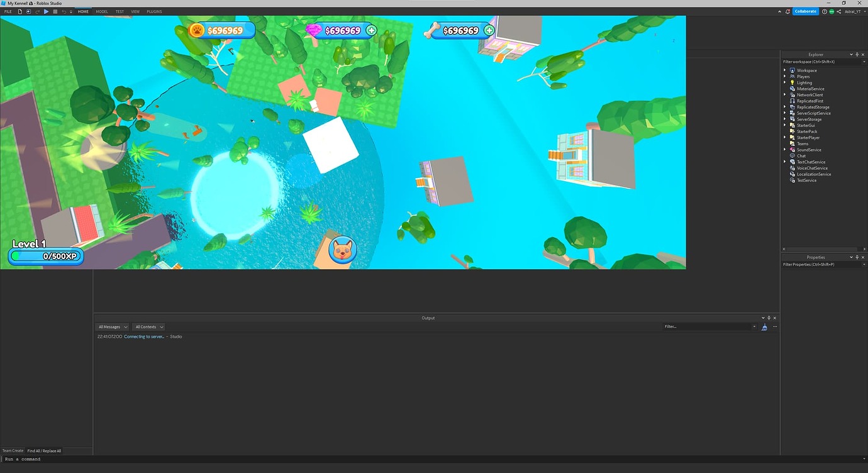
Task: Expand the ReplicatedStorage tree node
Action: tap(784, 107)
